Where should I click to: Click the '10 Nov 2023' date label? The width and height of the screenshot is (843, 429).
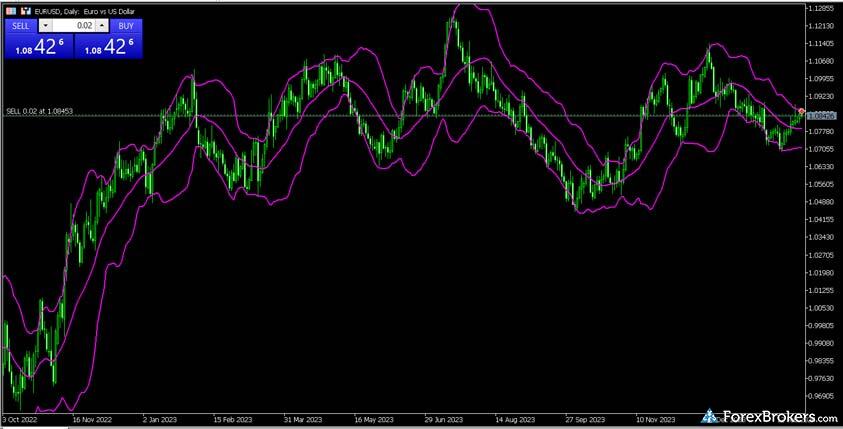pyautogui.click(x=655, y=420)
